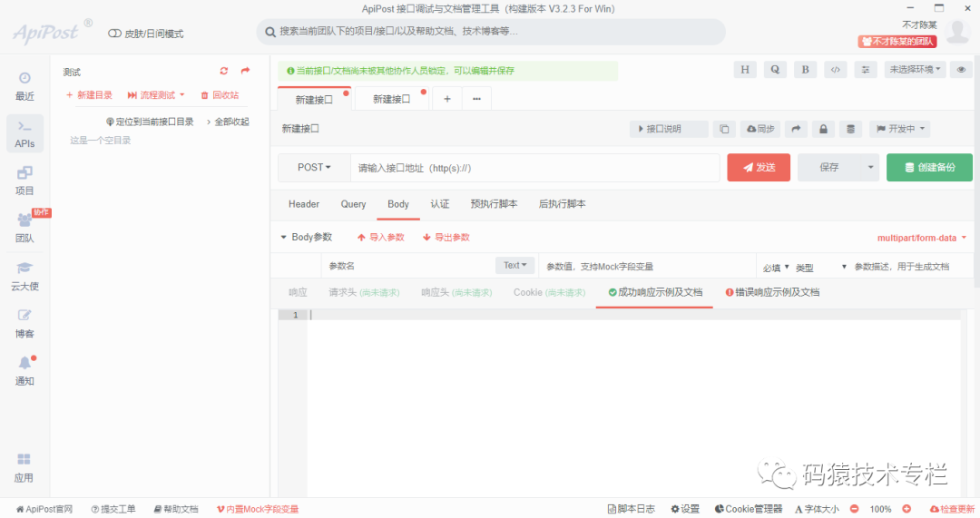Click 全部收起 collapse all
This screenshot has height=518, width=980.
tap(228, 122)
